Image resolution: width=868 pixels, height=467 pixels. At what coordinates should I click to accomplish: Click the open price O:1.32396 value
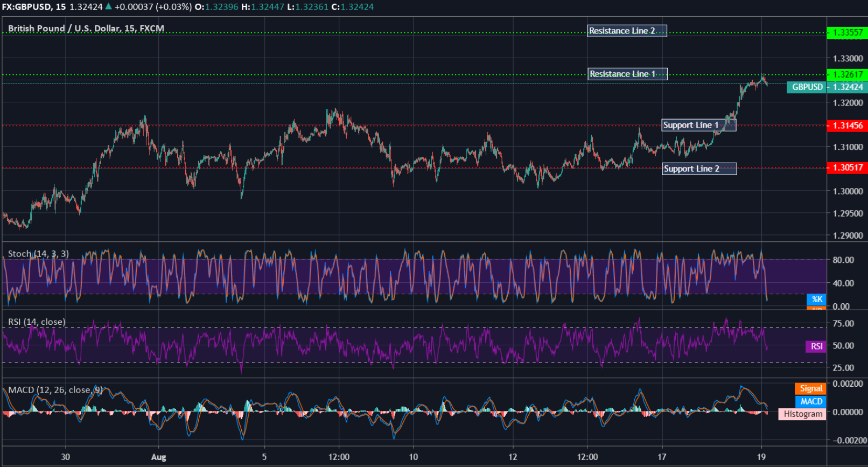216,7
